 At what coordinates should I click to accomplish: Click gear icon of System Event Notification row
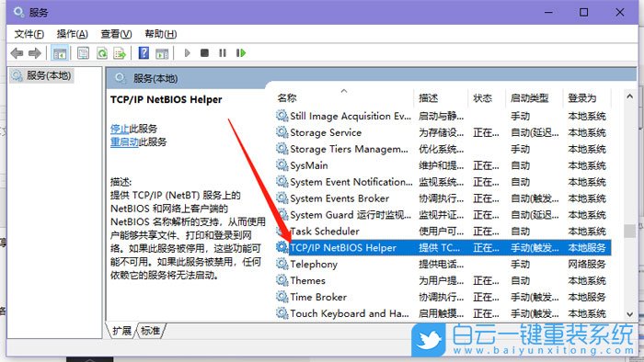pos(282,181)
